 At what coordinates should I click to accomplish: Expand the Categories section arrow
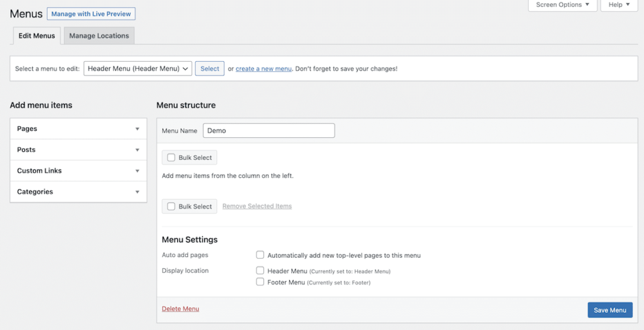pyautogui.click(x=137, y=192)
